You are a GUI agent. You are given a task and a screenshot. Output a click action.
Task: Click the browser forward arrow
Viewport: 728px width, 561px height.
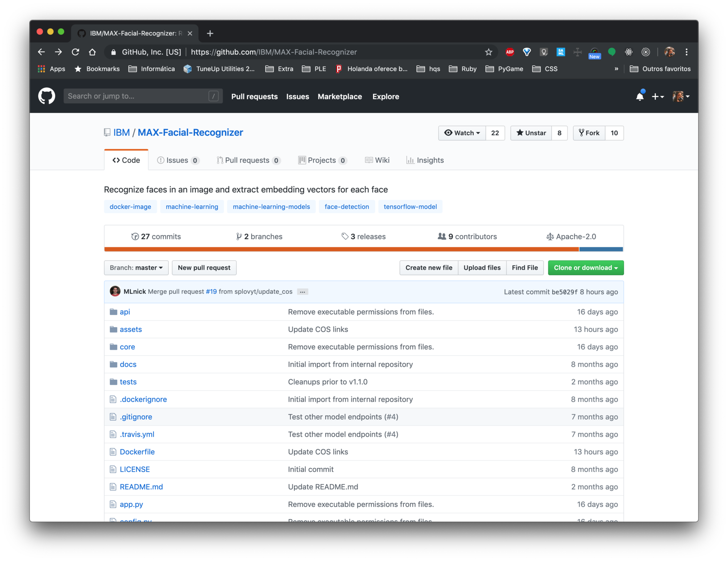[x=58, y=52]
